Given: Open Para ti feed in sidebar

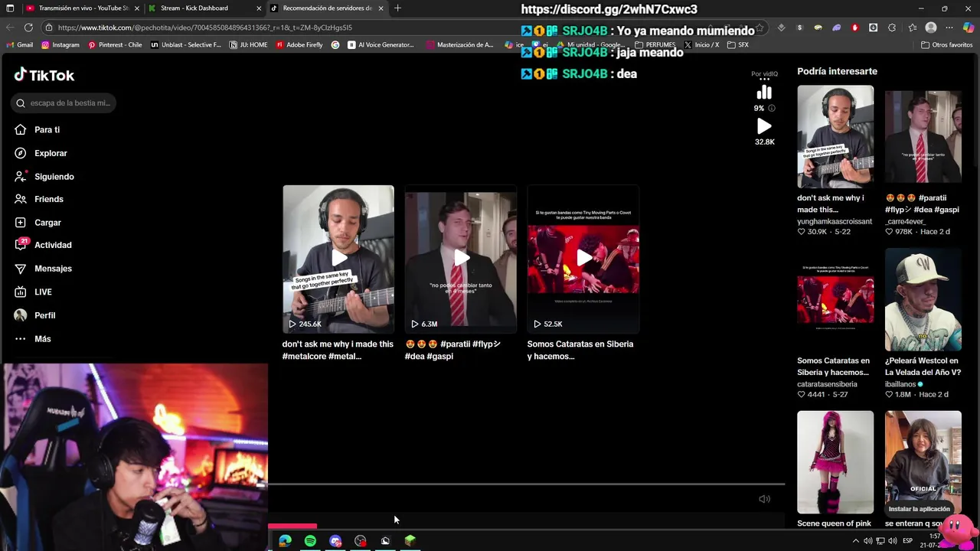Looking at the screenshot, I should coord(47,129).
